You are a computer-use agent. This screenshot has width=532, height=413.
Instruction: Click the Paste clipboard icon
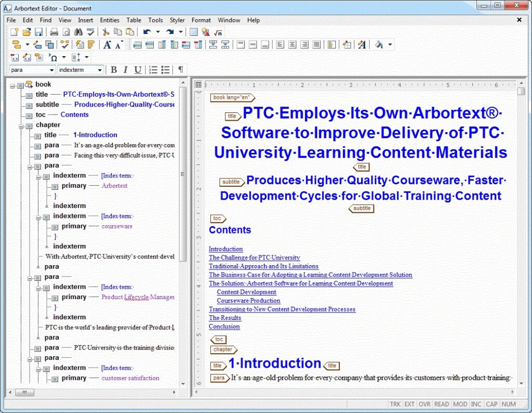point(130,32)
